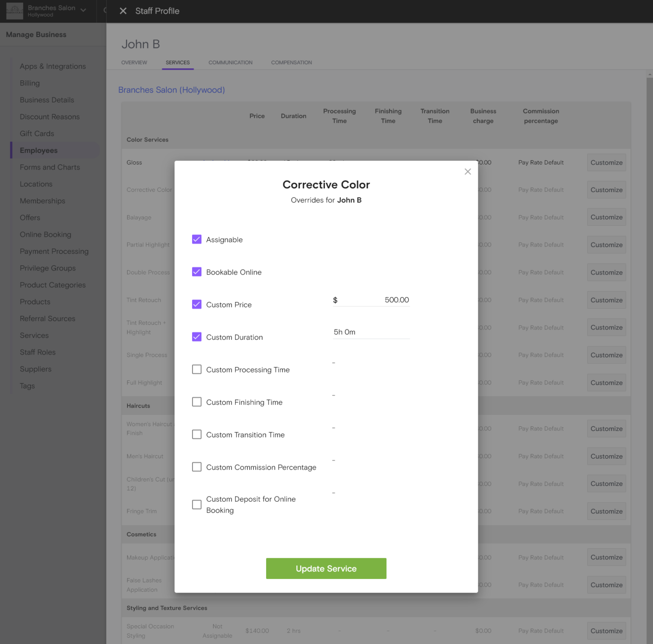653x644 pixels.
Task: Disable the Assignable checkbox
Action: click(196, 239)
